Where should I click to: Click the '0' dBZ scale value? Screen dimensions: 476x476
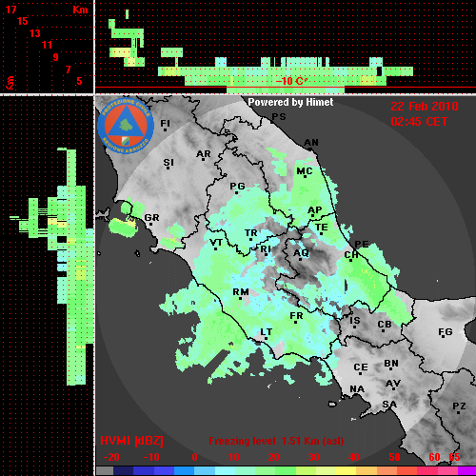coord(194,457)
